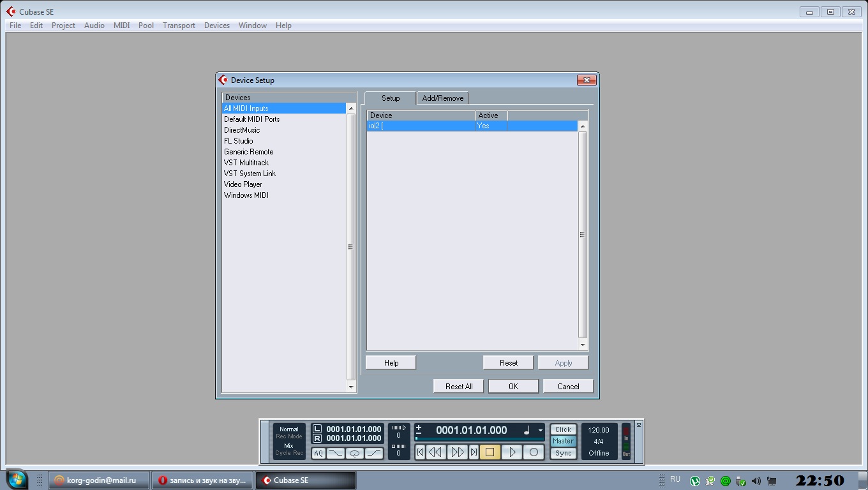Click the Help button in Device Setup

[391, 362]
